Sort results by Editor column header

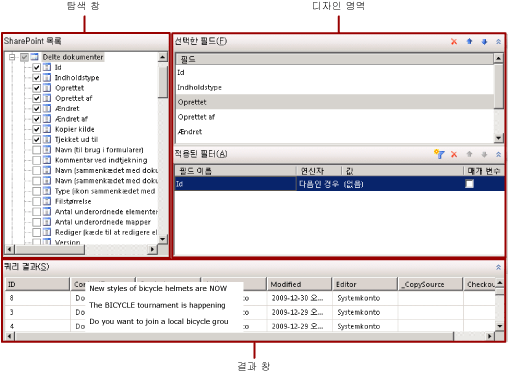coord(365,285)
